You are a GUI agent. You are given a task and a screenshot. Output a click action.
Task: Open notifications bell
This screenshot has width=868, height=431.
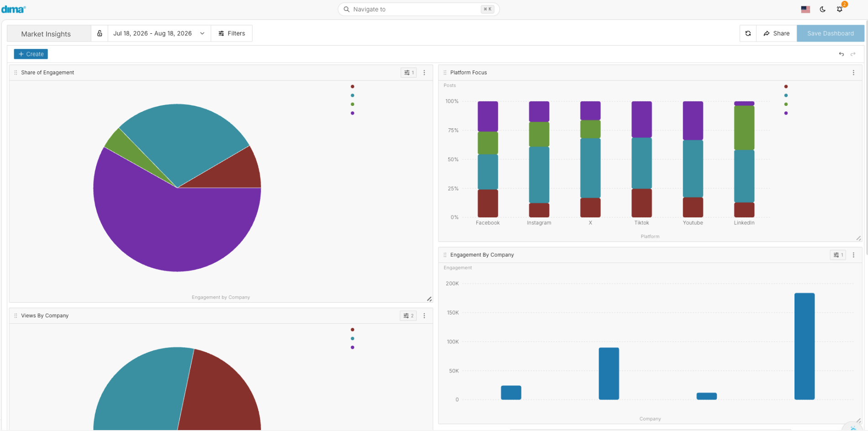point(840,9)
